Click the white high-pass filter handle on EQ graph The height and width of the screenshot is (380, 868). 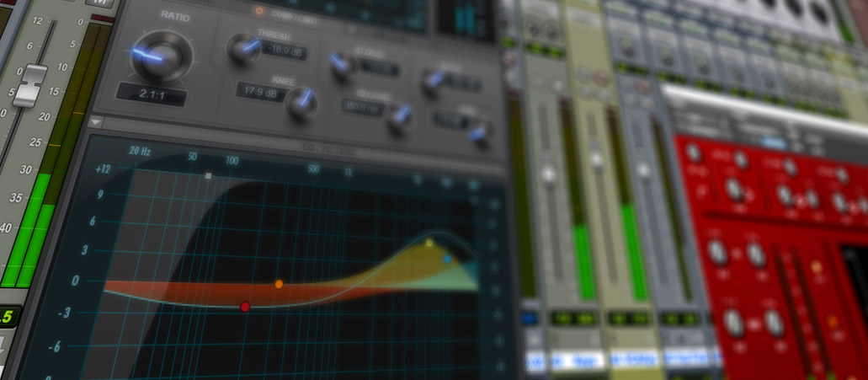pyautogui.click(x=209, y=176)
